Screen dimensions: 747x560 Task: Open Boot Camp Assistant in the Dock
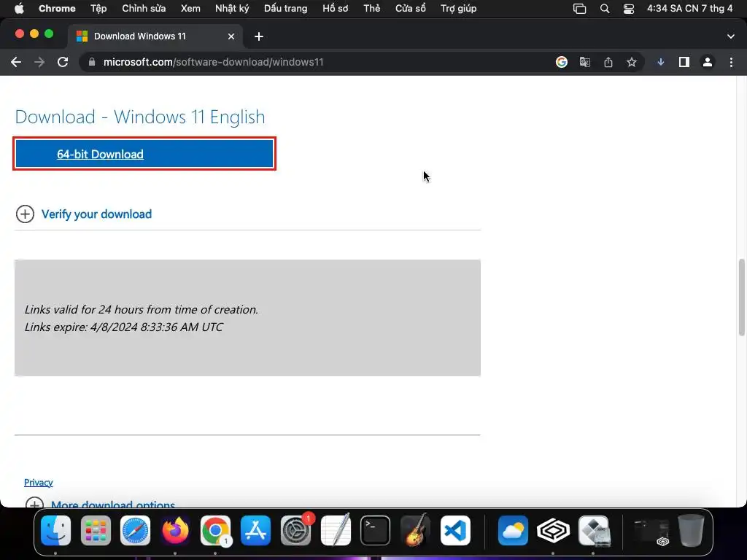pos(594,530)
